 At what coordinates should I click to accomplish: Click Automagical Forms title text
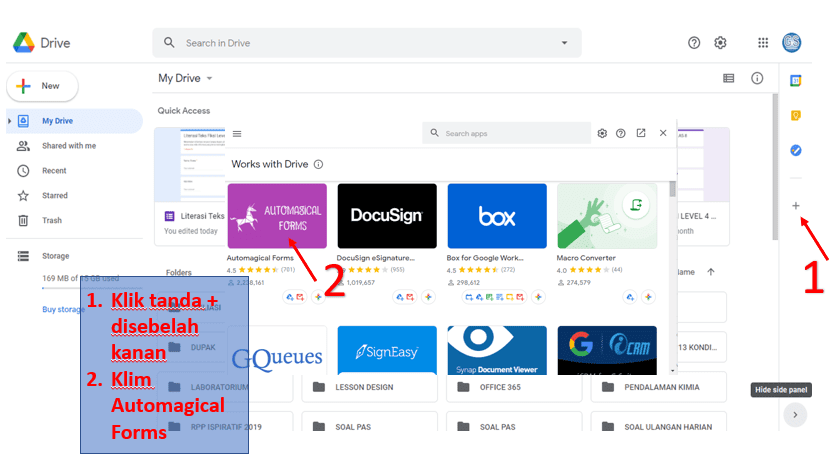[260, 258]
